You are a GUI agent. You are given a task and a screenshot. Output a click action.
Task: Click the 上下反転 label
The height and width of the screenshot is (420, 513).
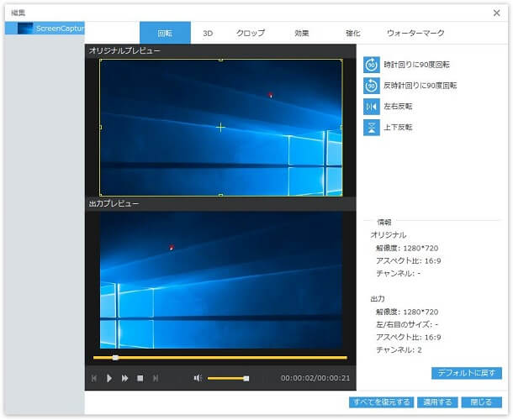[x=398, y=128]
